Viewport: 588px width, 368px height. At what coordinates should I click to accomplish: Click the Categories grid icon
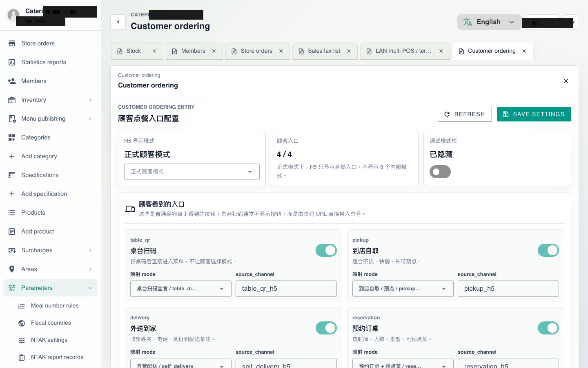[12, 137]
